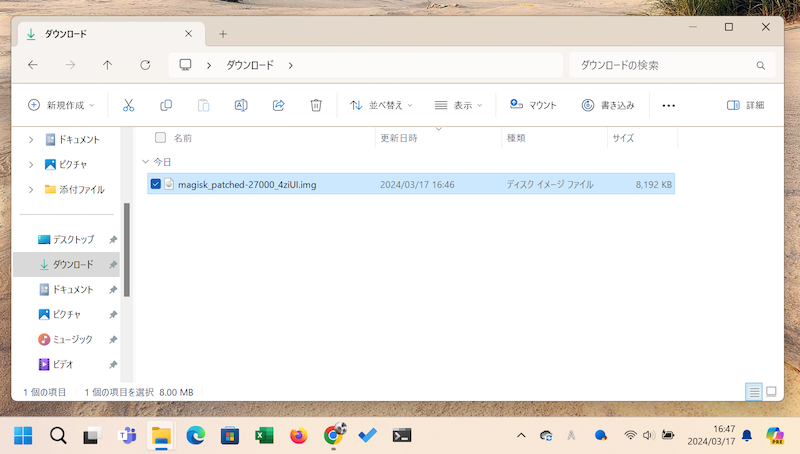Open the See more options ellipsis menu
Viewport: 800px width, 454px height.
669,105
